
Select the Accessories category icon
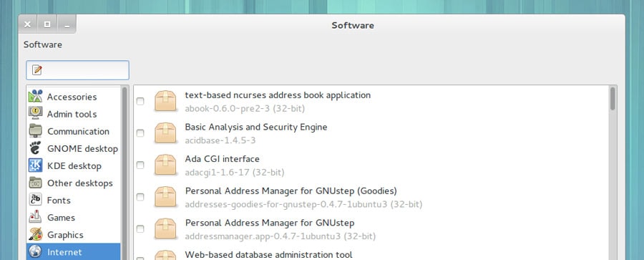(35, 96)
